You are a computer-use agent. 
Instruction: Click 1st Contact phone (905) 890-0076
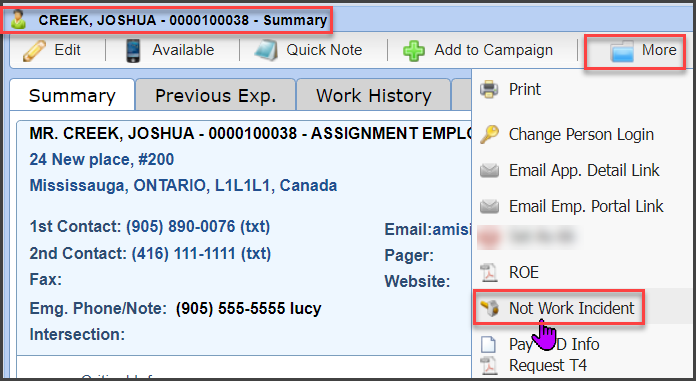tap(198, 226)
